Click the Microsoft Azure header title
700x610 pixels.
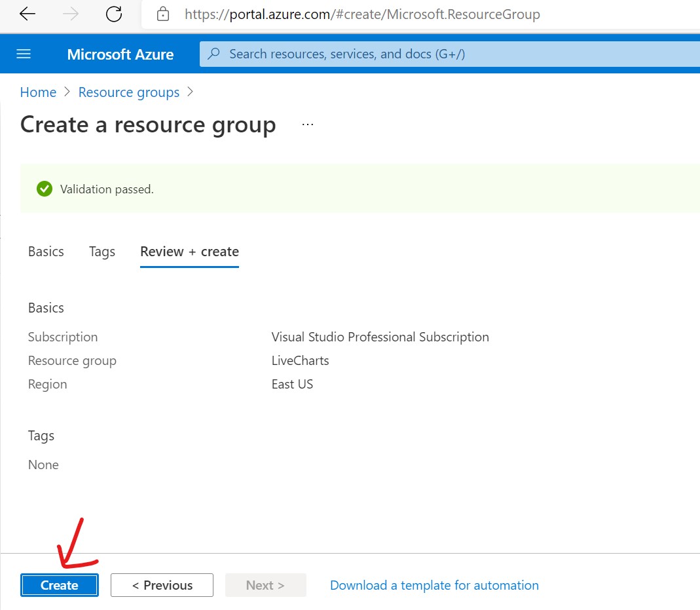click(120, 54)
